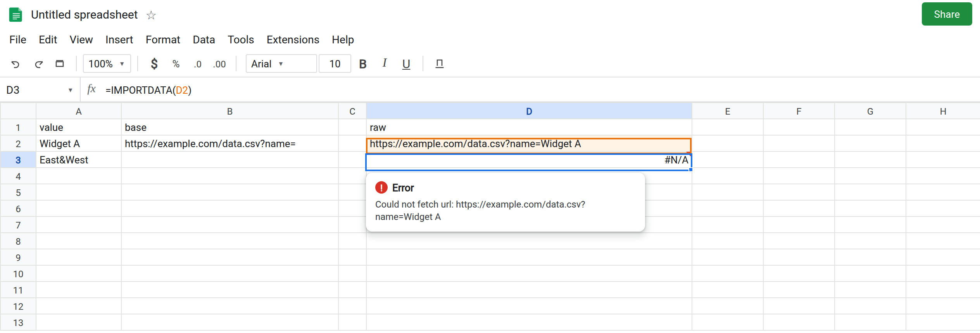
Task: Select the orange-highlighted URL cell D2
Action: (x=529, y=145)
